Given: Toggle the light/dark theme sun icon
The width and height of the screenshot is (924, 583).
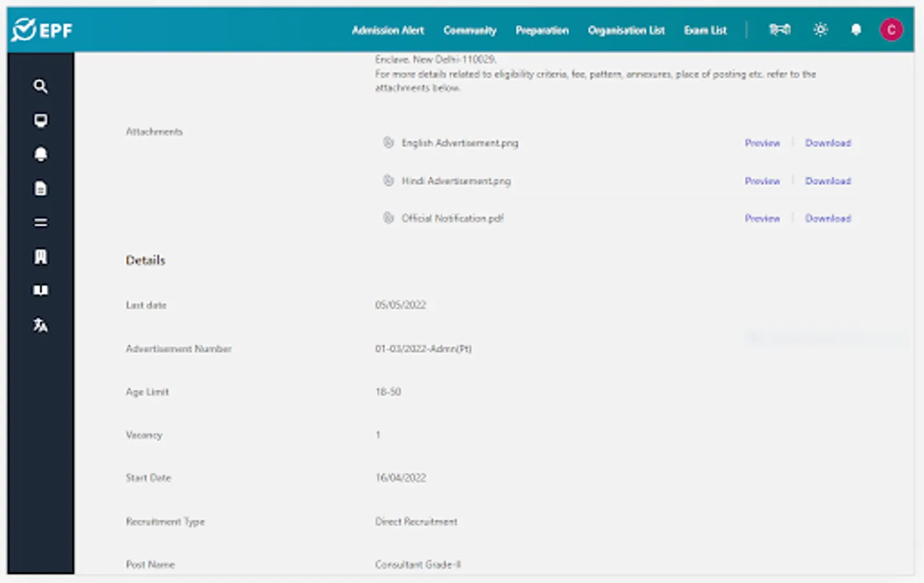Looking at the screenshot, I should tap(820, 30).
